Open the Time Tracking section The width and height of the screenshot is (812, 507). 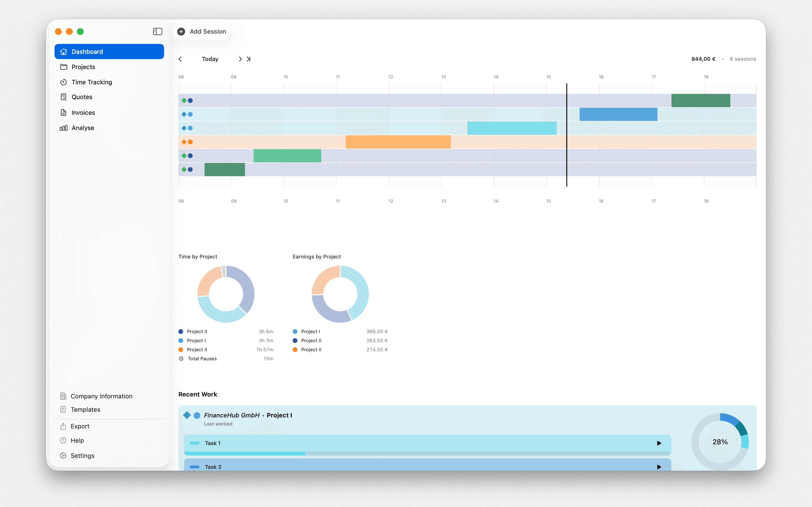(92, 82)
